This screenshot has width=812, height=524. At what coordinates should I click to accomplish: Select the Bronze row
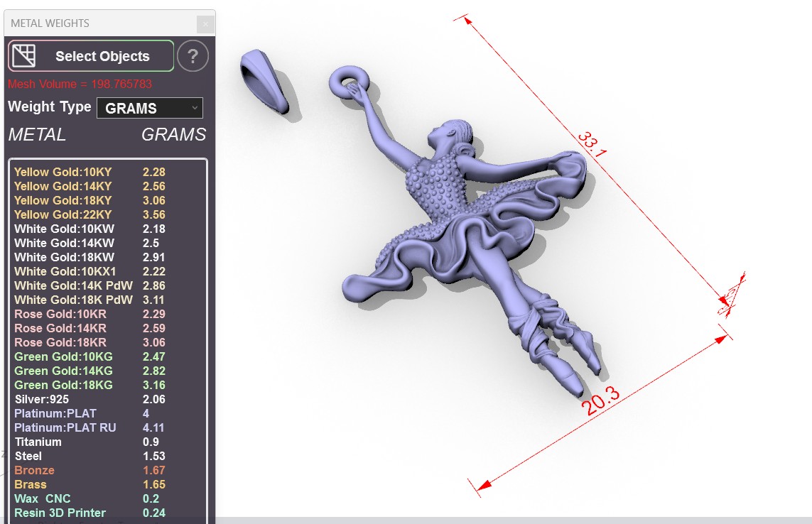tap(108, 470)
